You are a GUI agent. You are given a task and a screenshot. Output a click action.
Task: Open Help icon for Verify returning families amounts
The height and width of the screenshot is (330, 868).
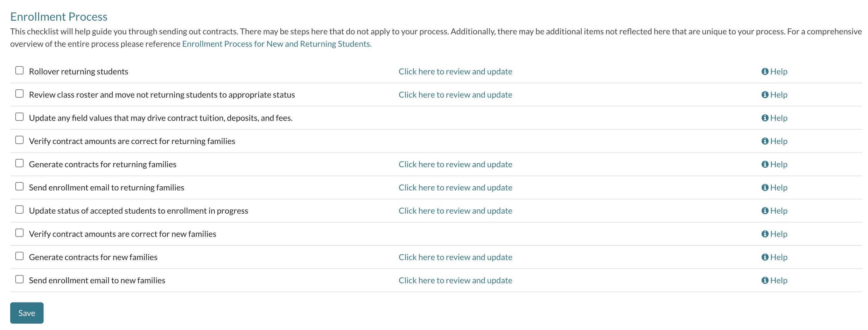click(765, 141)
